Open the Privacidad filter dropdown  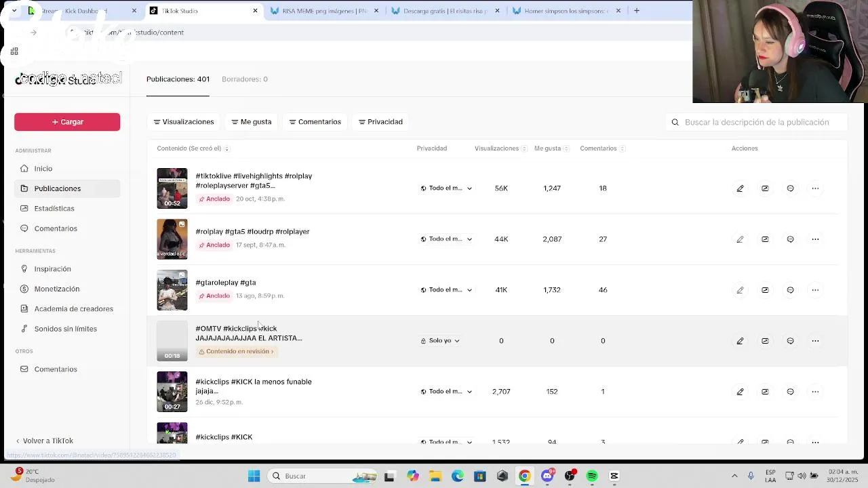pyautogui.click(x=380, y=122)
